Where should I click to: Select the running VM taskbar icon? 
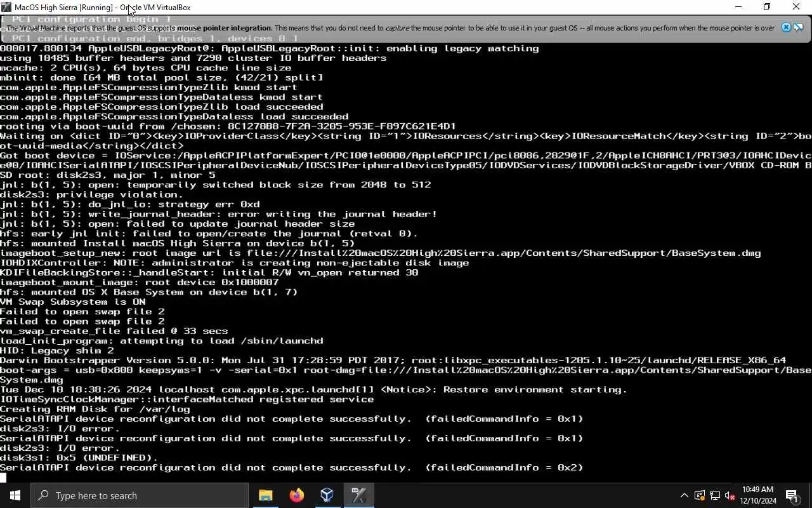coord(358,495)
